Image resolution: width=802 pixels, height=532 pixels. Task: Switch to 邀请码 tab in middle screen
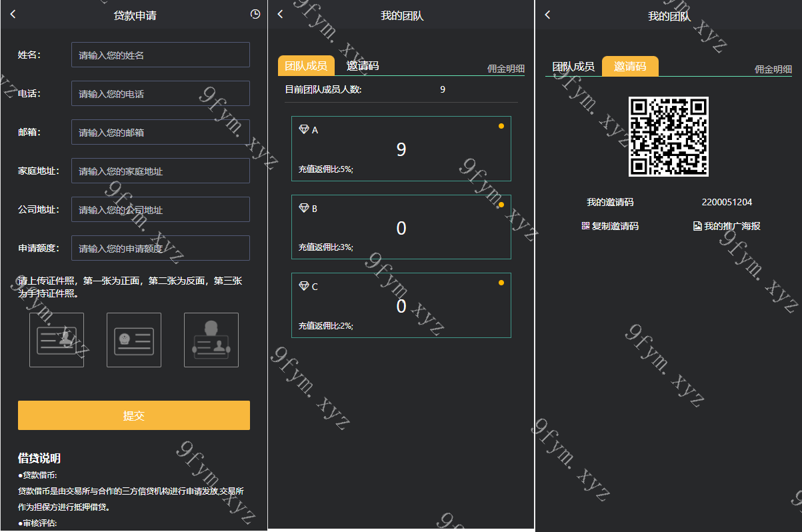(363, 66)
